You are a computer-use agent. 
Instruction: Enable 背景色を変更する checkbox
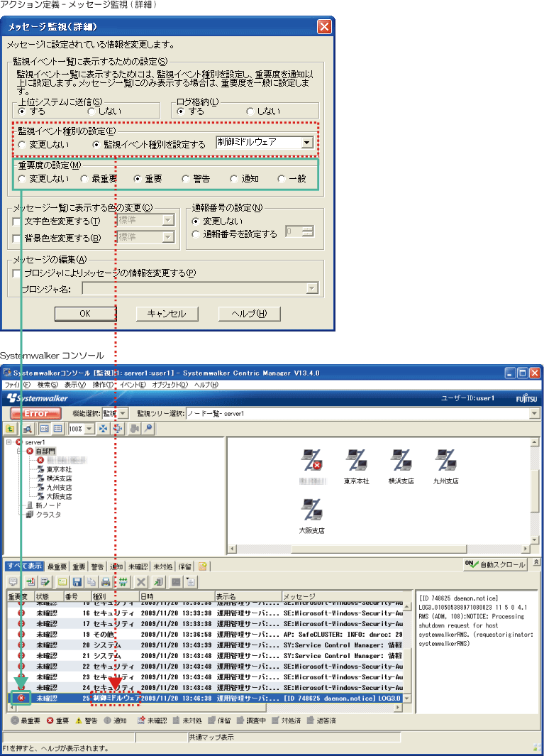click(x=16, y=239)
